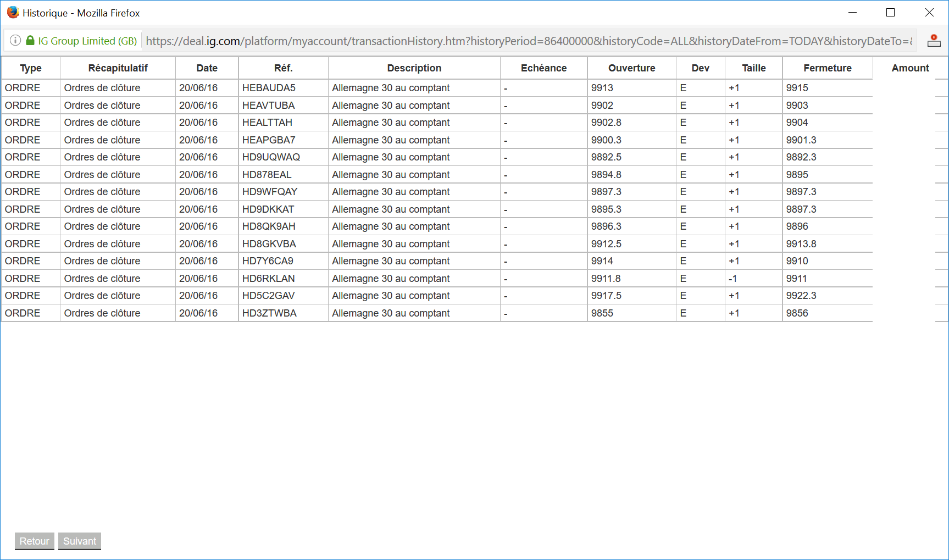Click the green padlock security icon

30,41
